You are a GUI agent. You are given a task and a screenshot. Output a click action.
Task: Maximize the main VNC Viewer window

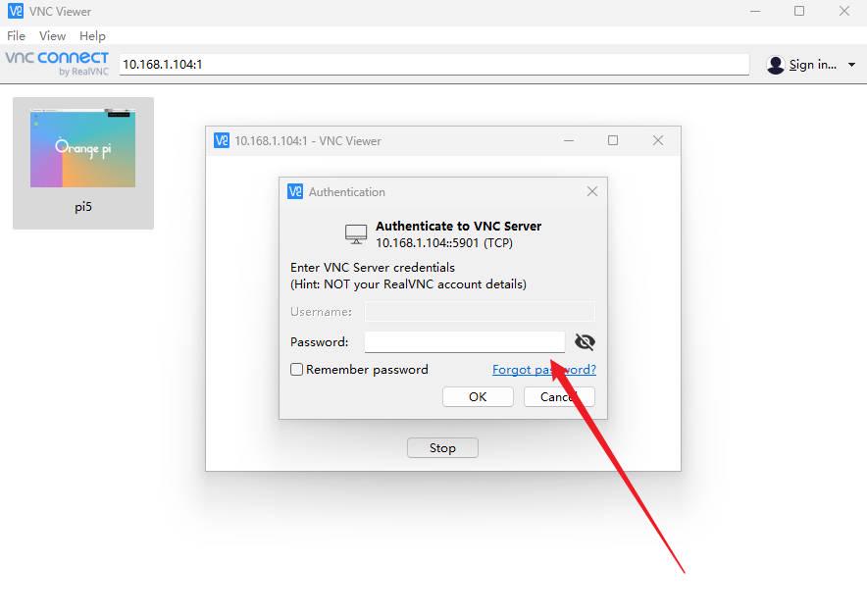coord(799,11)
